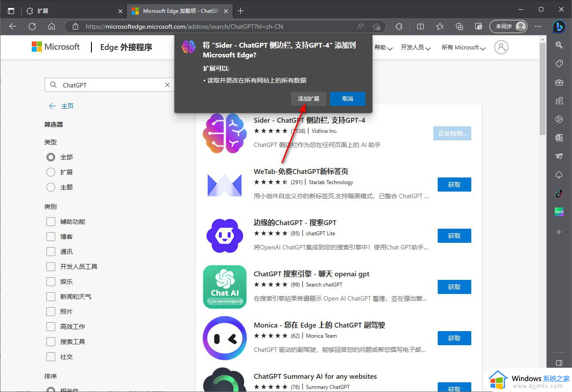Check the 搜索工具 category box

51,342
